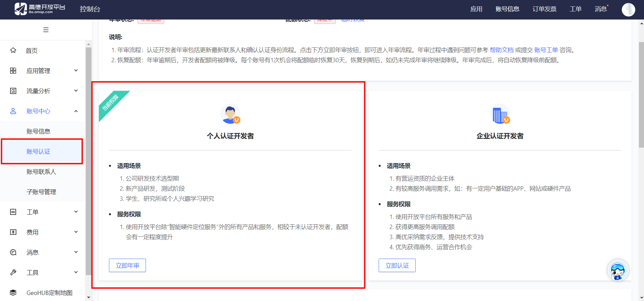Click the 立即年审 button
Image resolution: width=644 pixels, height=301 pixels.
pyautogui.click(x=127, y=265)
